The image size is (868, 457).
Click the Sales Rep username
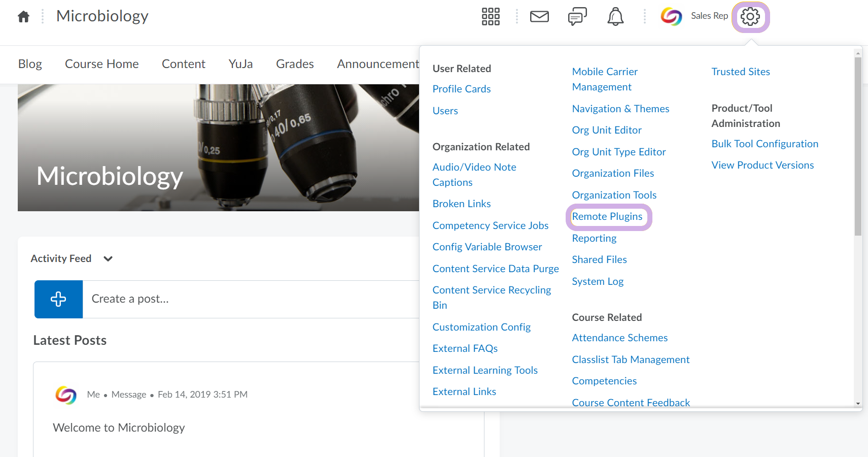click(x=709, y=16)
